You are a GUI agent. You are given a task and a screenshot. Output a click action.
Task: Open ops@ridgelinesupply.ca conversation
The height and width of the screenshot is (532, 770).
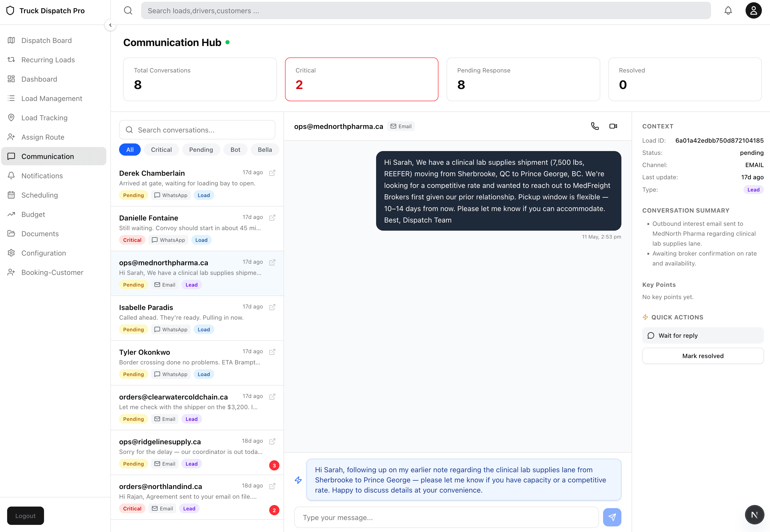(x=197, y=452)
